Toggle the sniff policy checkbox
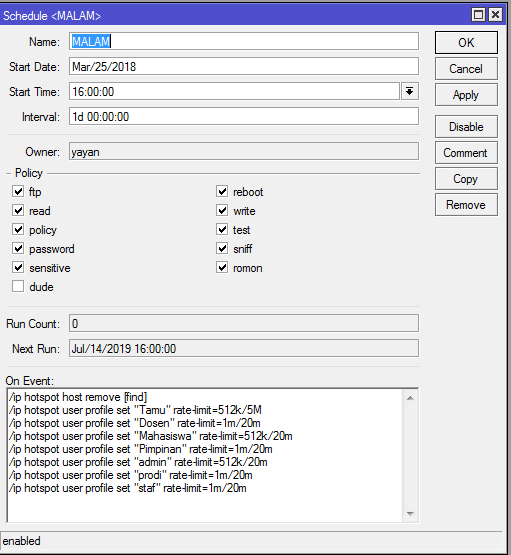The width and height of the screenshot is (511, 555). pyautogui.click(x=222, y=248)
